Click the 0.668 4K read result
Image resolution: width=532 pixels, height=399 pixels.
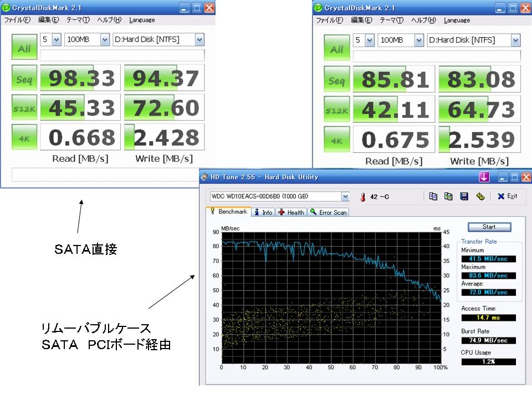pos(80,137)
